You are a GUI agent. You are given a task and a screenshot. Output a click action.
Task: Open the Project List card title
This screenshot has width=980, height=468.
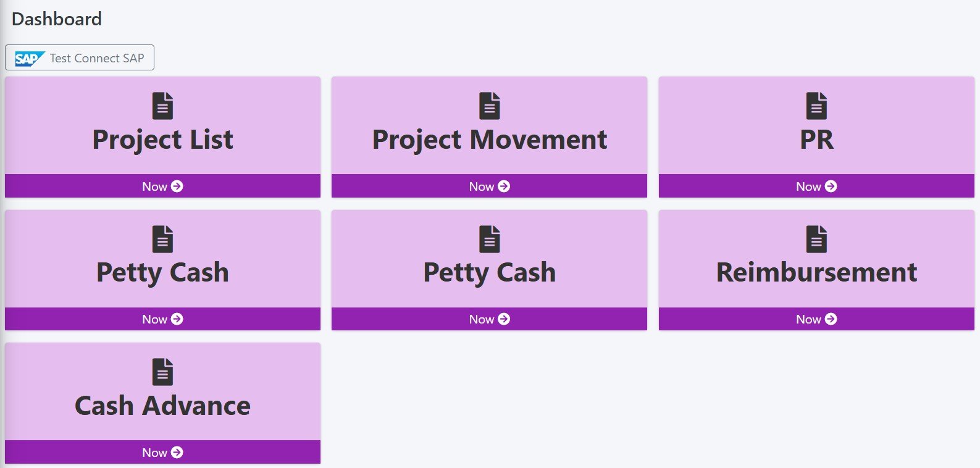[162, 140]
